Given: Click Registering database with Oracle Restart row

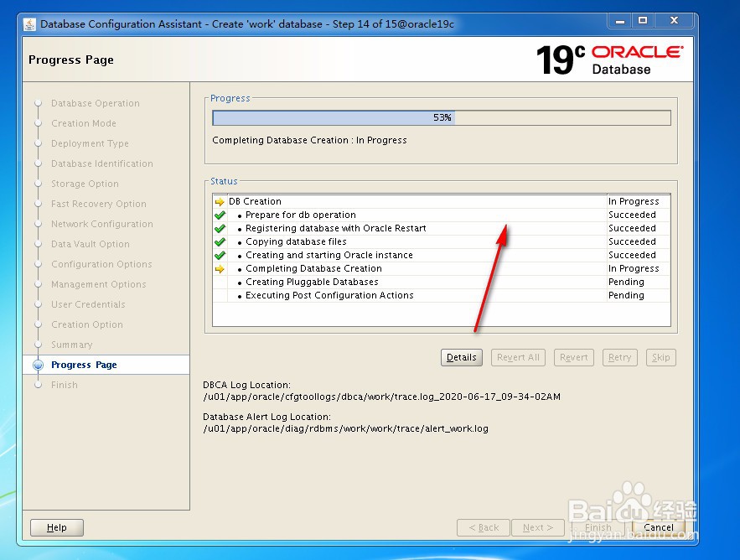Looking at the screenshot, I should (x=442, y=229).
